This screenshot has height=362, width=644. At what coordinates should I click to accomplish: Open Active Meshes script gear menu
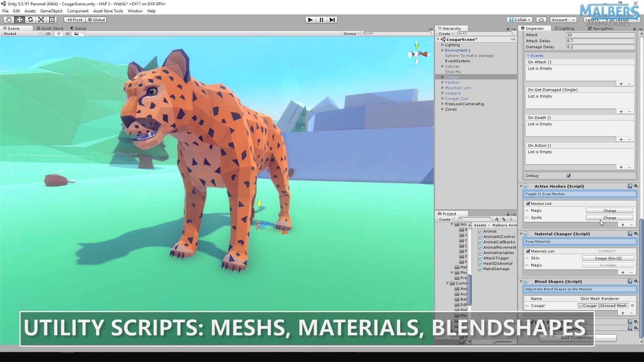(636, 186)
